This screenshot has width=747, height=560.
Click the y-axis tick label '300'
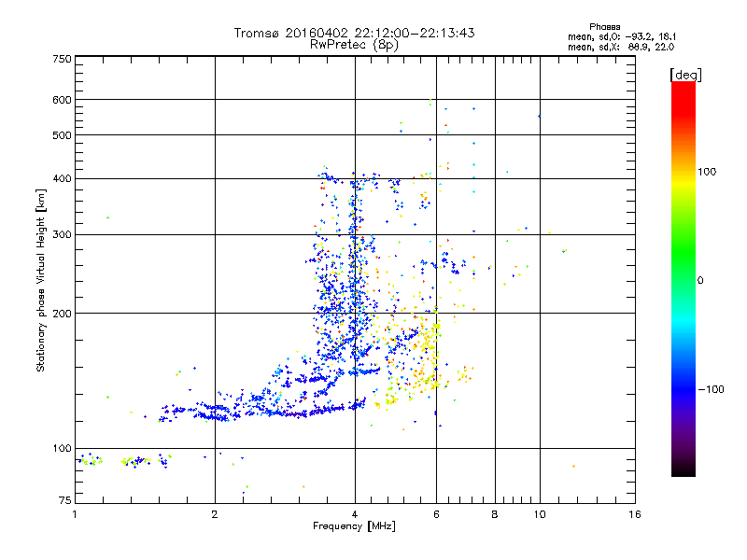62,234
